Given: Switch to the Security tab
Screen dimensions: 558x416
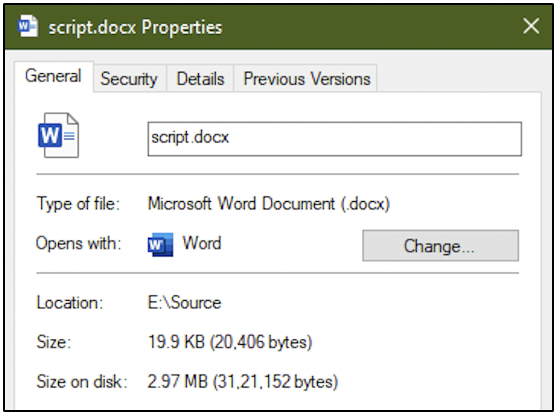Looking at the screenshot, I should [129, 79].
